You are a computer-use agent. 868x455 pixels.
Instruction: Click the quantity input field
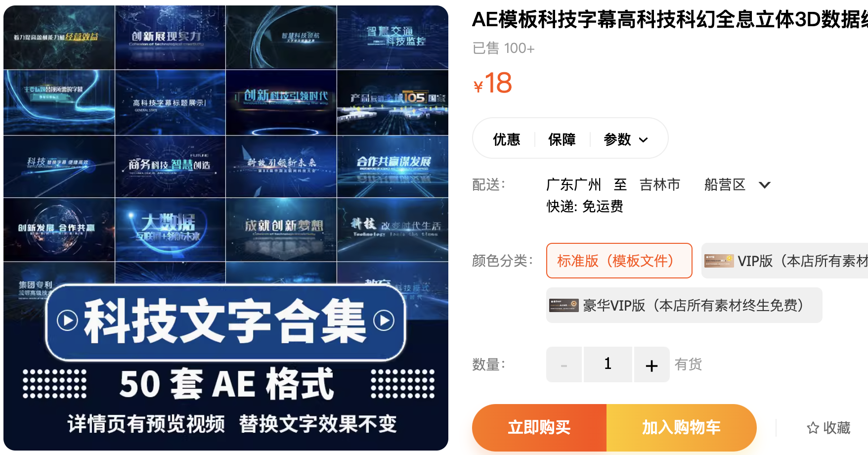click(x=608, y=364)
